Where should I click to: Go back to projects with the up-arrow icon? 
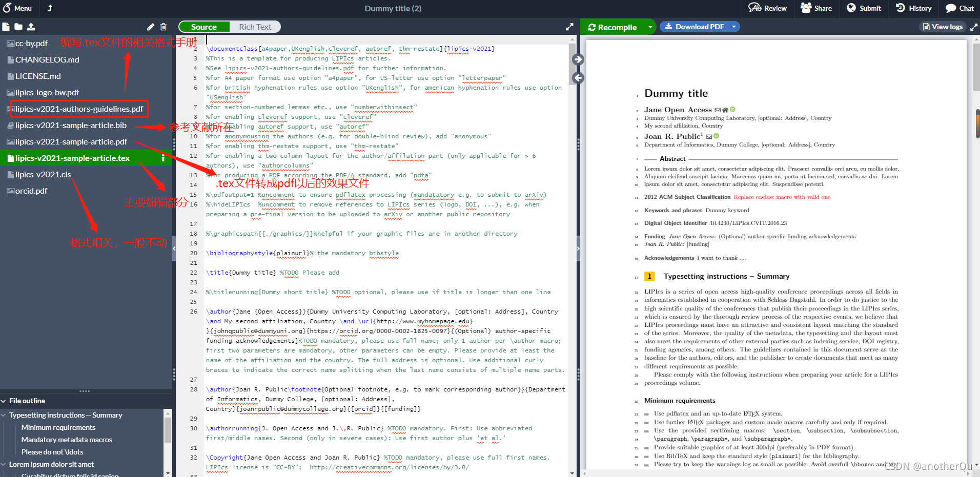click(50, 8)
